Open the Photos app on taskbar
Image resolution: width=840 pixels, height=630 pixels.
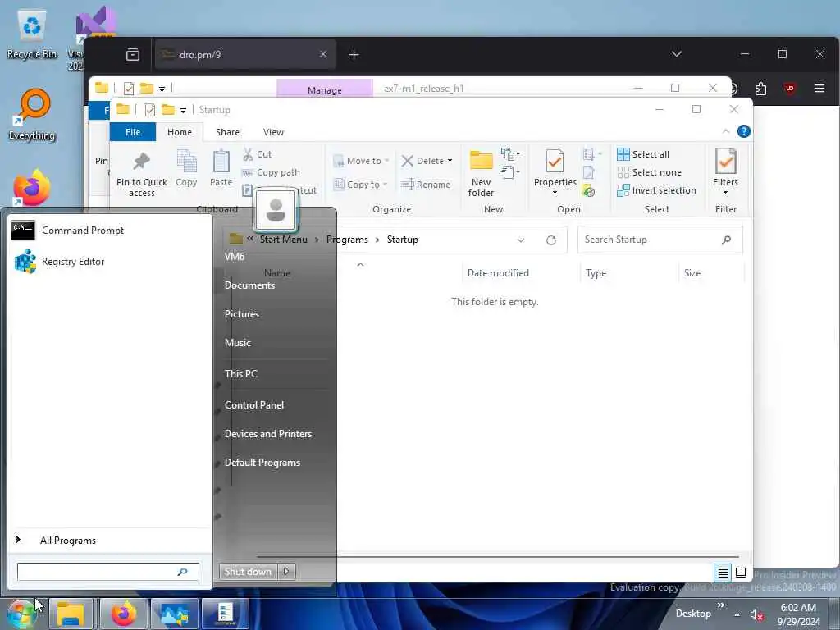pyautogui.click(x=175, y=614)
